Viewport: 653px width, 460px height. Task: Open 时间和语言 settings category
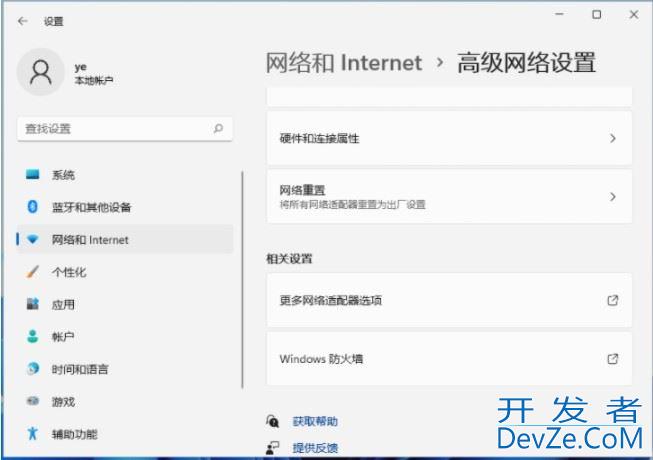tap(125, 369)
